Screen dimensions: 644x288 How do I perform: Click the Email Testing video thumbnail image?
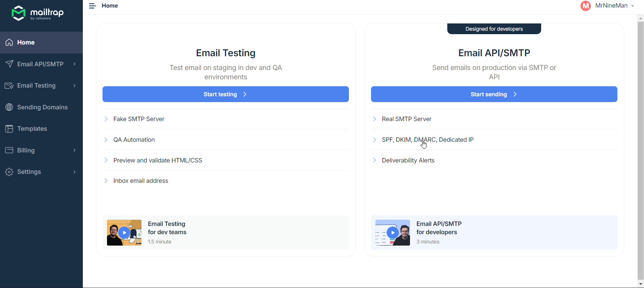[x=124, y=233]
